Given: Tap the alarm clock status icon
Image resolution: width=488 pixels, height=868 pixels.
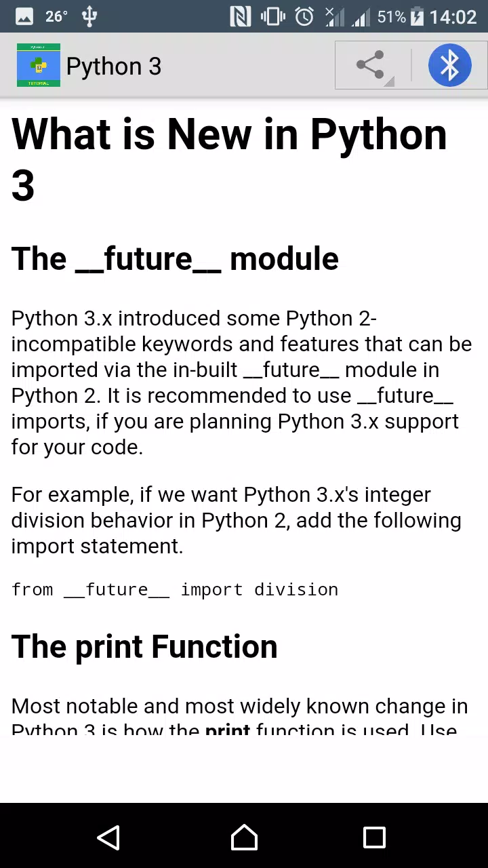Looking at the screenshot, I should pyautogui.click(x=304, y=16).
